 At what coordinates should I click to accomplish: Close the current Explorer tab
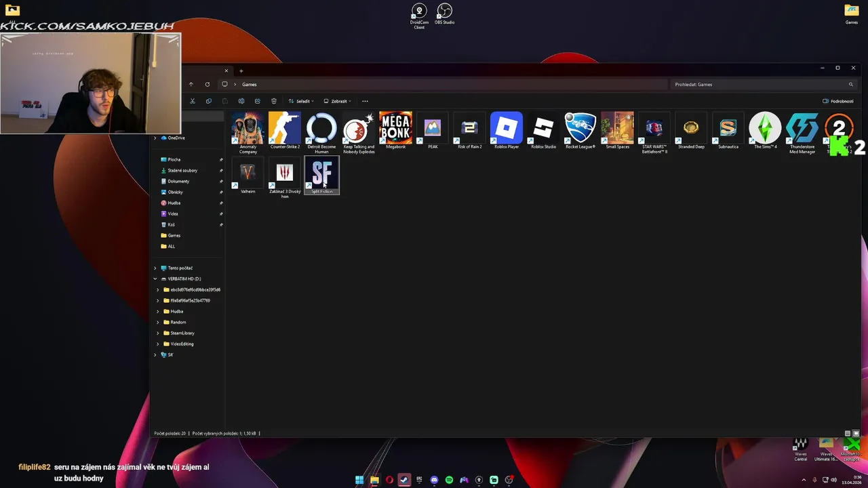(x=226, y=70)
